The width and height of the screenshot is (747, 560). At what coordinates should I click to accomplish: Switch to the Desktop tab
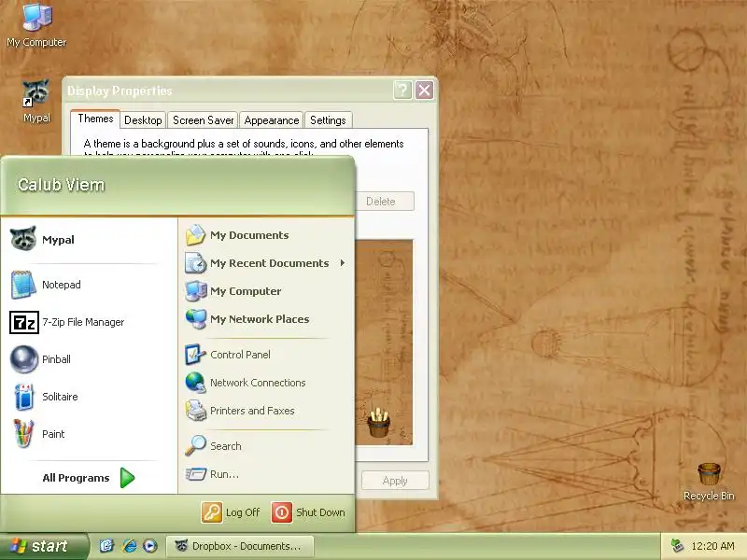click(x=143, y=120)
